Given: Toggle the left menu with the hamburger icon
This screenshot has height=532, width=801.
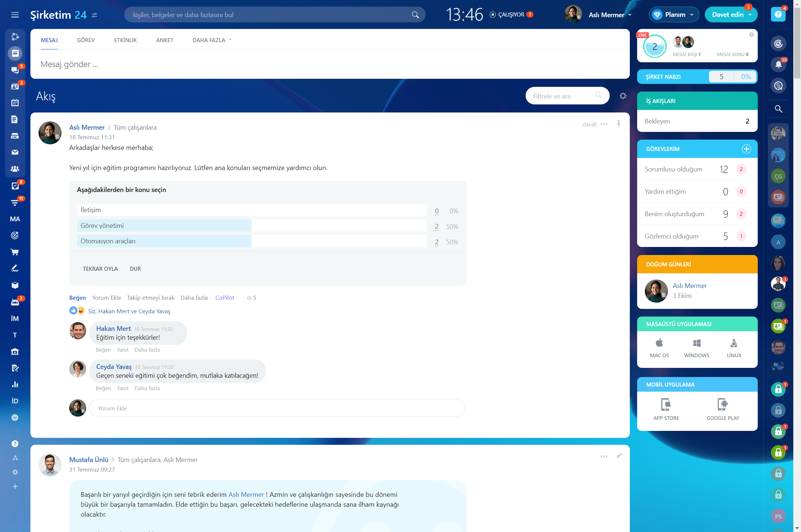Looking at the screenshot, I should (x=15, y=15).
